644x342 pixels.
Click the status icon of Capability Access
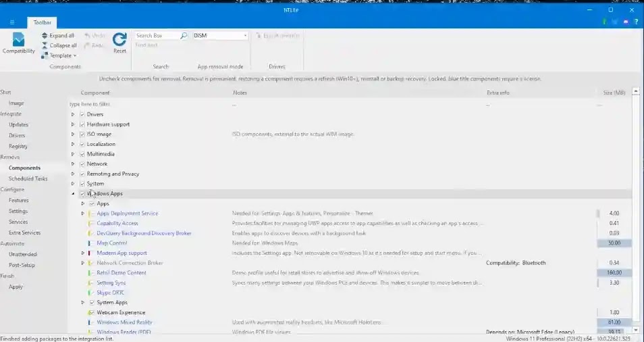click(x=90, y=224)
